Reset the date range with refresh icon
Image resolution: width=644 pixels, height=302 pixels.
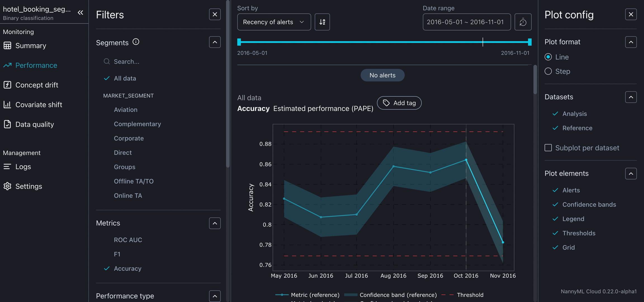(x=523, y=22)
